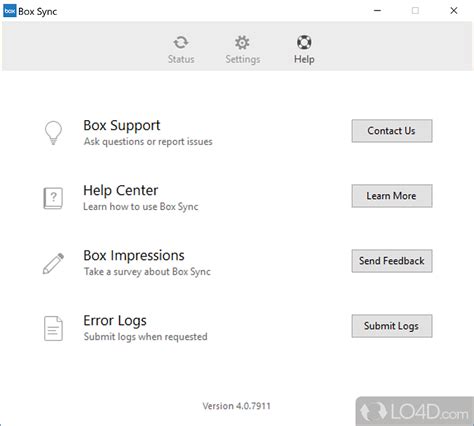Close the Box Sync window
The image size is (474, 426).
[454, 11]
